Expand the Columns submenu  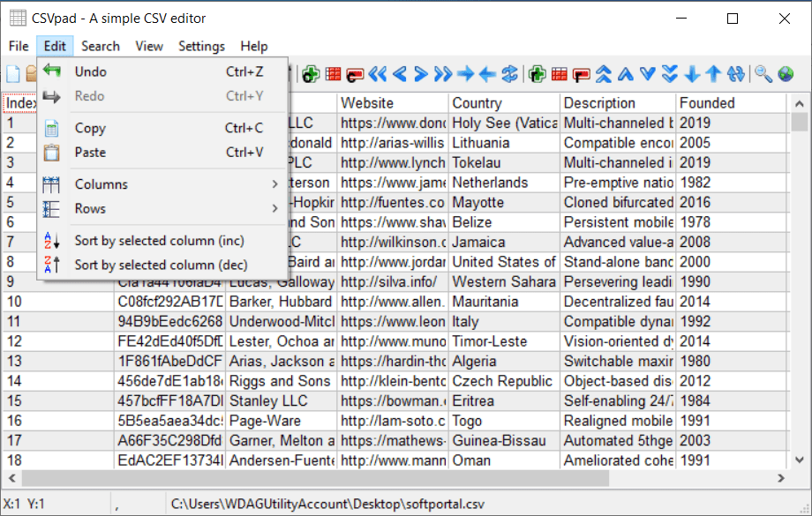pos(162,184)
